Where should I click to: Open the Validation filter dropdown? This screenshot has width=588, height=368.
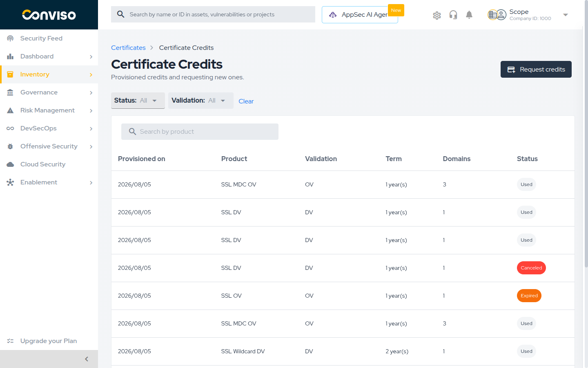point(201,101)
